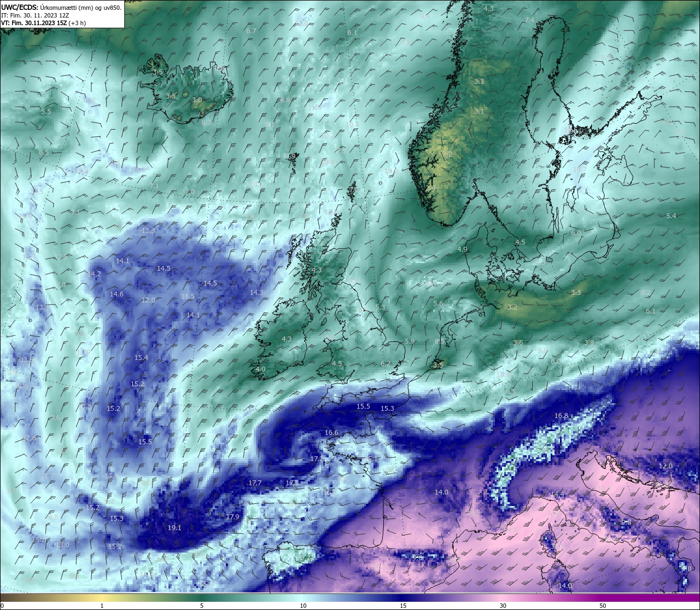Click the 3.2 value over northern Germany

click(x=512, y=307)
